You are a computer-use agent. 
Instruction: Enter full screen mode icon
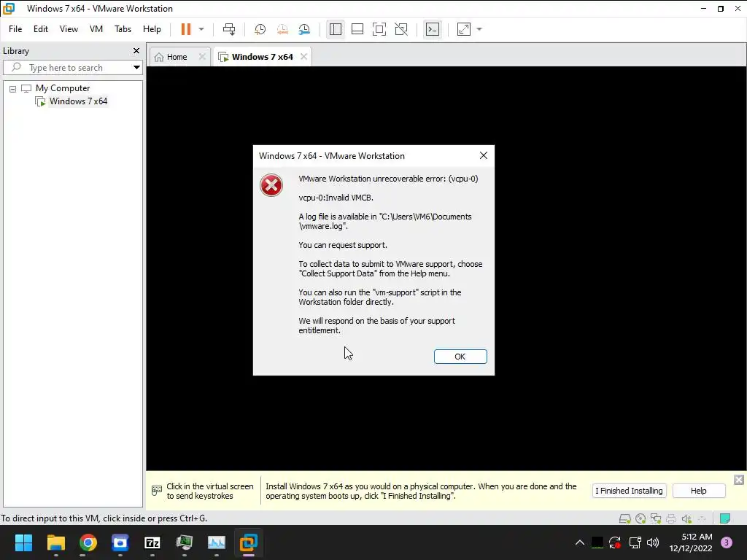[379, 29]
